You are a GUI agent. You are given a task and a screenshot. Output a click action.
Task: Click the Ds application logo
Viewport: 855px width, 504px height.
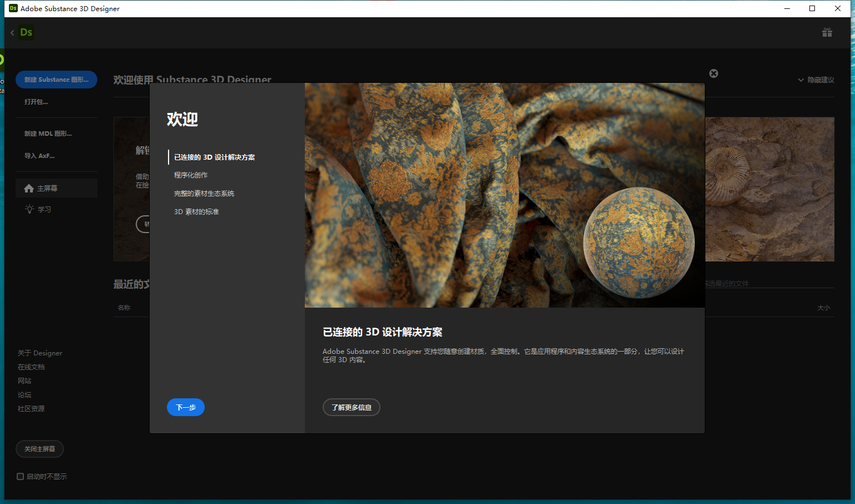click(26, 32)
